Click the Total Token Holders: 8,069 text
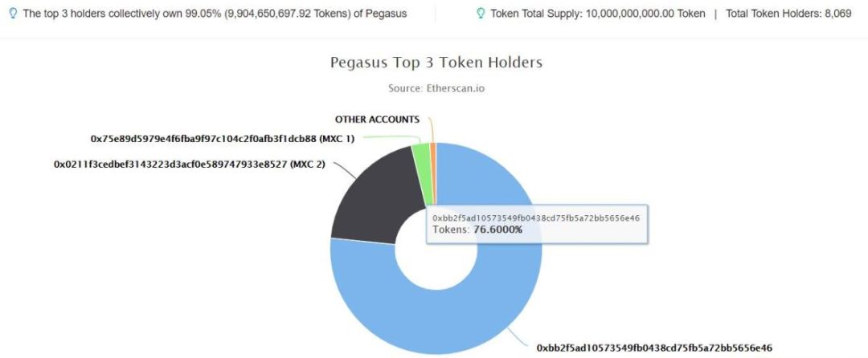This screenshot has height=358, width=868. click(788, 14)
